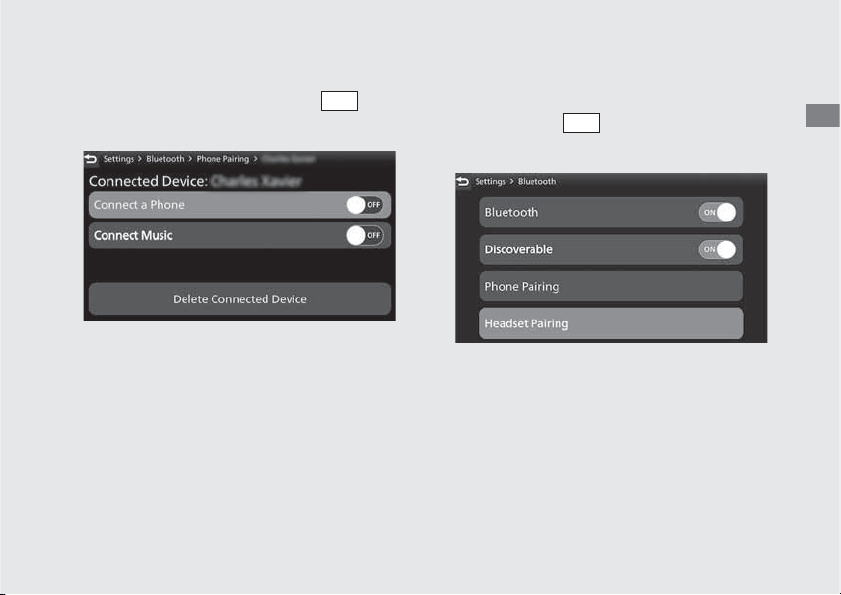Open Phone Pairing in Bluetooth settings
Viewport: 841px width, 595px height.
[611, 287]
